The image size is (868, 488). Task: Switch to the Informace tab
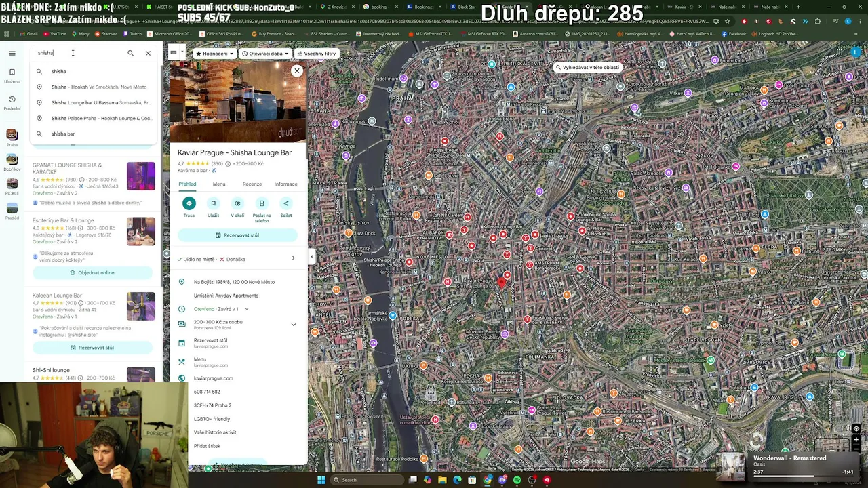[x=285, y=184]
